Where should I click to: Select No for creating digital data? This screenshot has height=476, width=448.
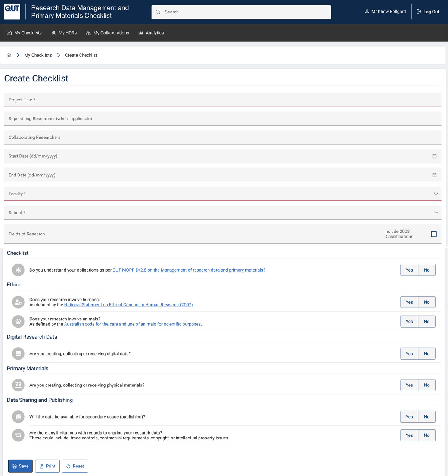tap(426, 354)
